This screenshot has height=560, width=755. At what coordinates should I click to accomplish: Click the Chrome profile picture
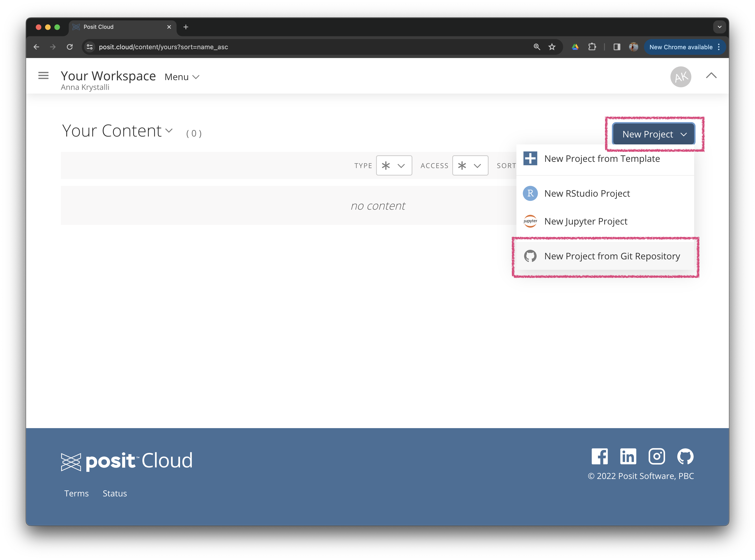tap(633, 47)
